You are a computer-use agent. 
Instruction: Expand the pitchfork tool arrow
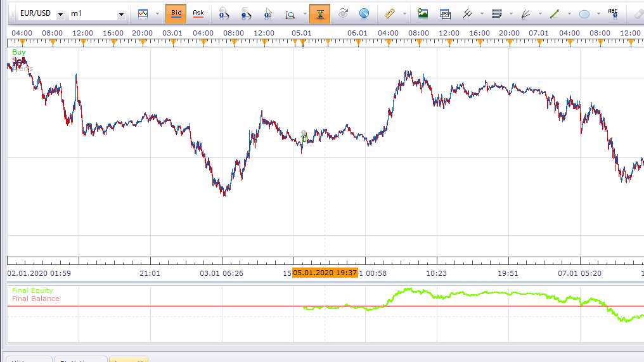pos(482,14)
